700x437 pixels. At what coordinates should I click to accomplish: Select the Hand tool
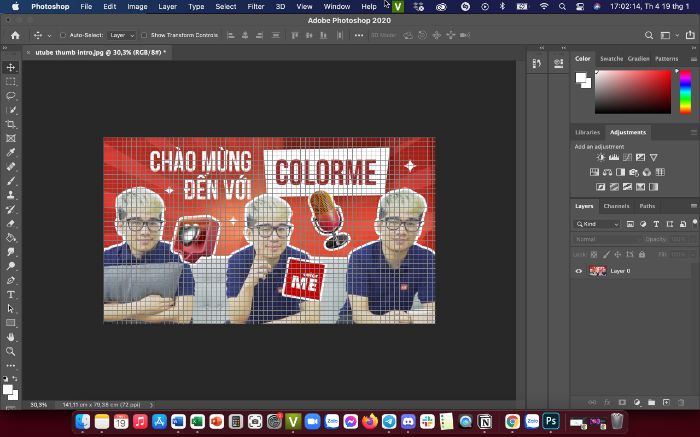(x=11, y=337)
